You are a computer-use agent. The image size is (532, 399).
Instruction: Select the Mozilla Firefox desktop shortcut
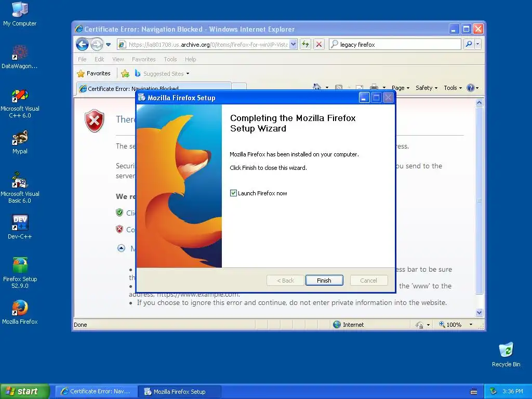tap(20, 312)
